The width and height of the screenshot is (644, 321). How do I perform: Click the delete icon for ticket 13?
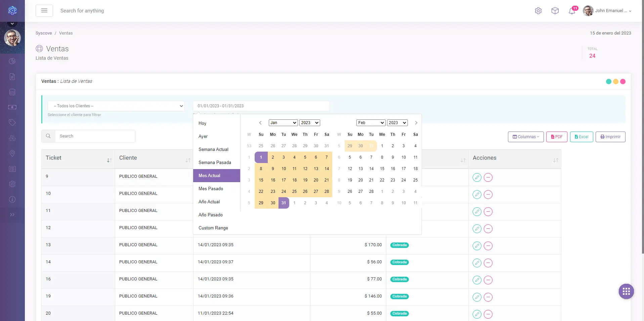pyautogui.click(x=488, y=246)
